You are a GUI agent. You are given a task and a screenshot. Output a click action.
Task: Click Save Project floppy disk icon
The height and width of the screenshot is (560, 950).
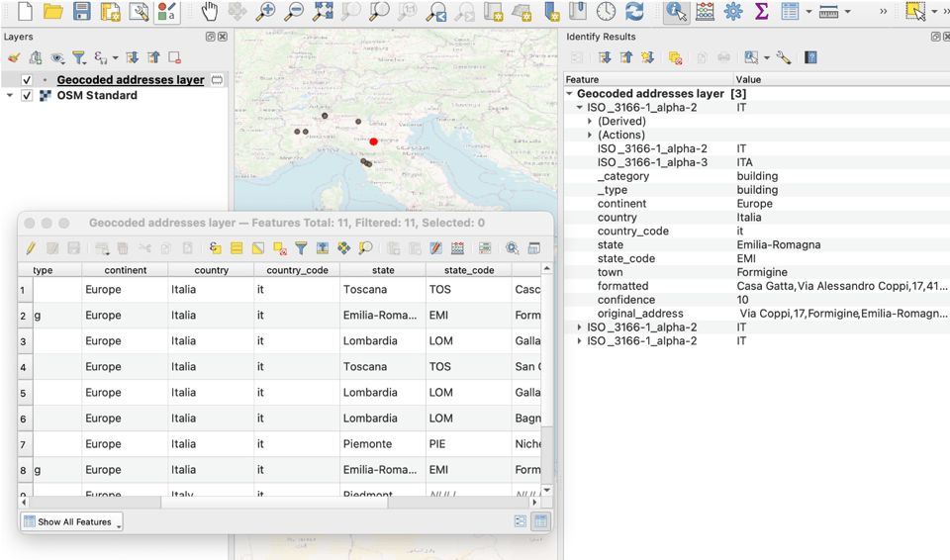click(81, 12)
